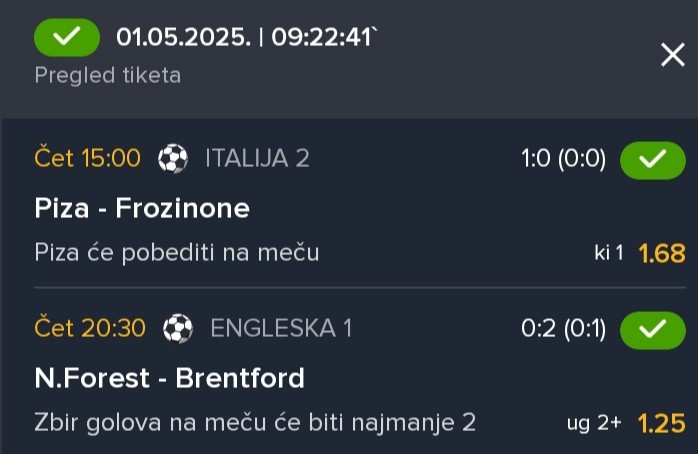698x454 pixels.
Task: Click the soccer ball icon beside ITALIJA 2
Action: [173, 158]
